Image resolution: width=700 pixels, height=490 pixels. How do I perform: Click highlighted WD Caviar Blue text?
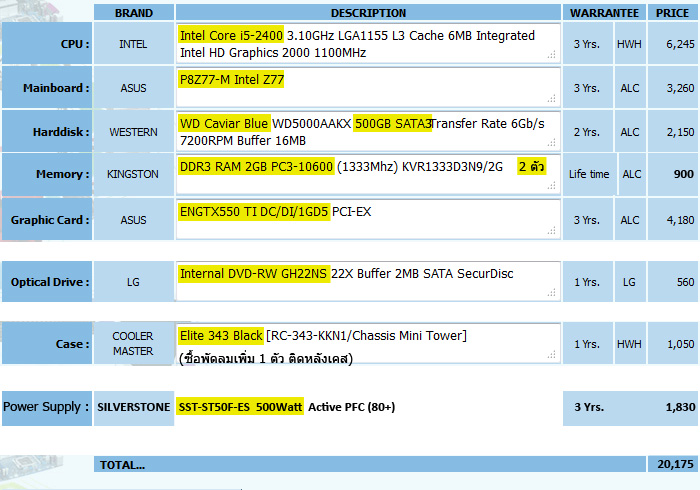[x=224, y=123]
